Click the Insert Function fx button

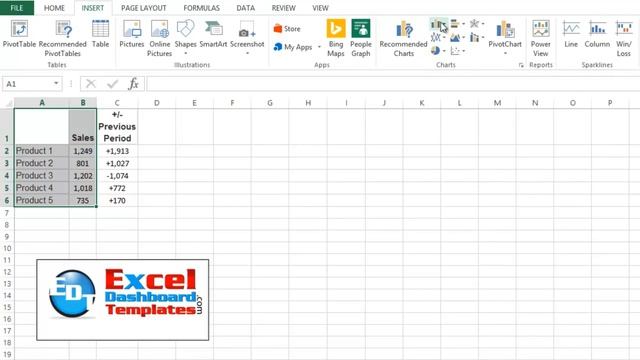(133, 84)
